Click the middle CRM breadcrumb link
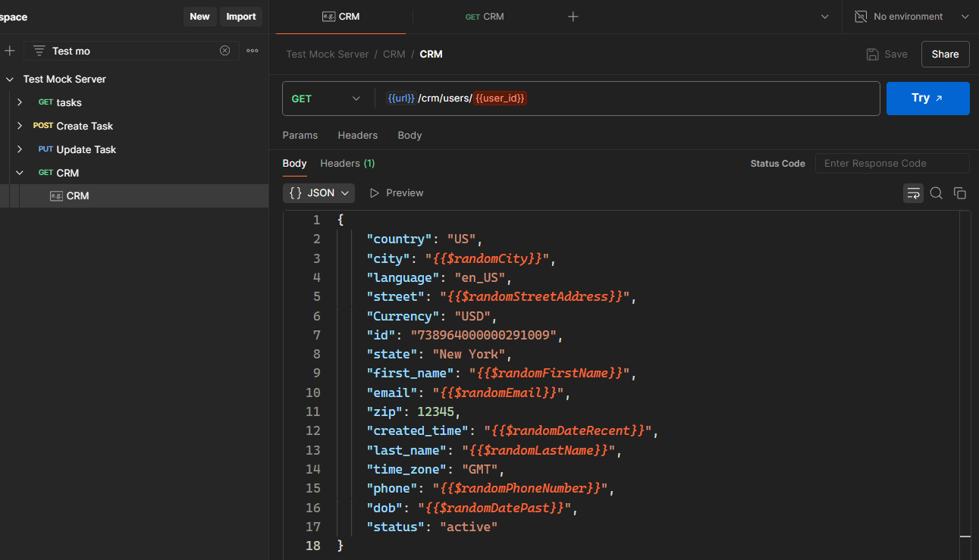 click(x=394, y=54)
